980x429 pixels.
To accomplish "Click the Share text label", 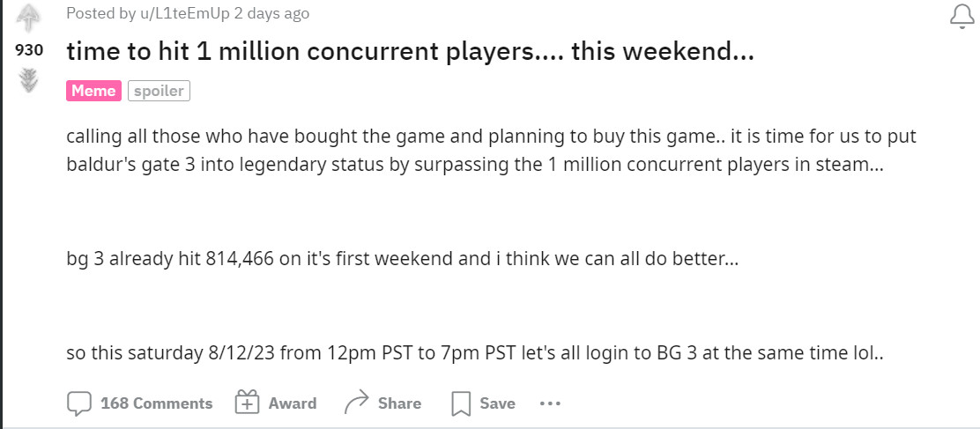I will point(399,403).
